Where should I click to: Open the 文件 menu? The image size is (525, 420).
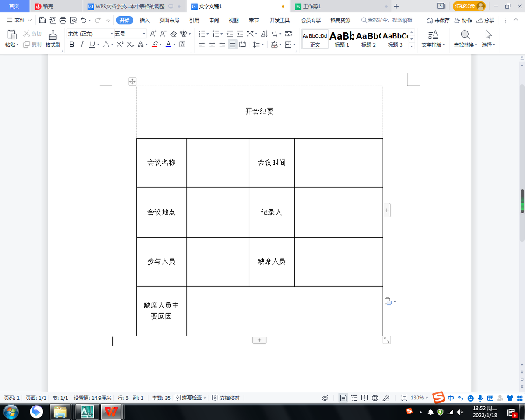point(19,20)
